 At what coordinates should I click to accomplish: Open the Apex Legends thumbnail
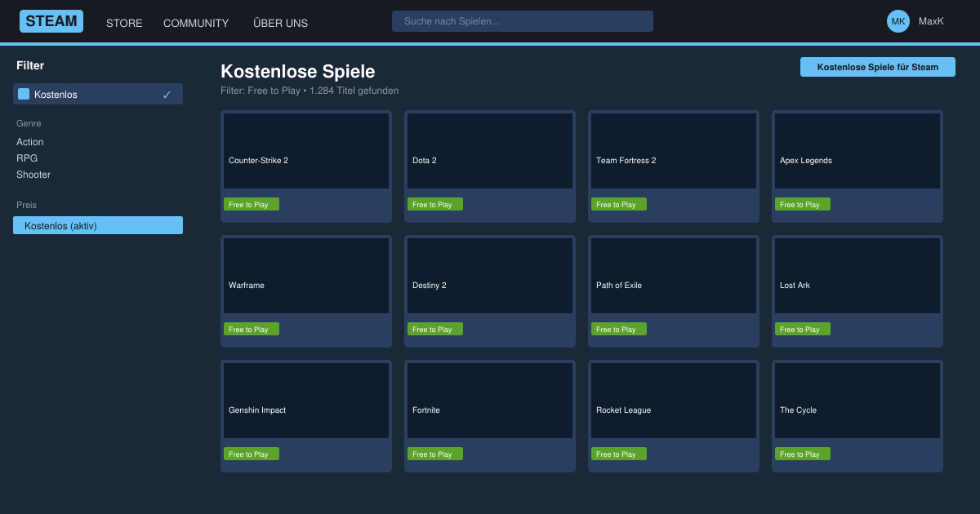(857, 151)
